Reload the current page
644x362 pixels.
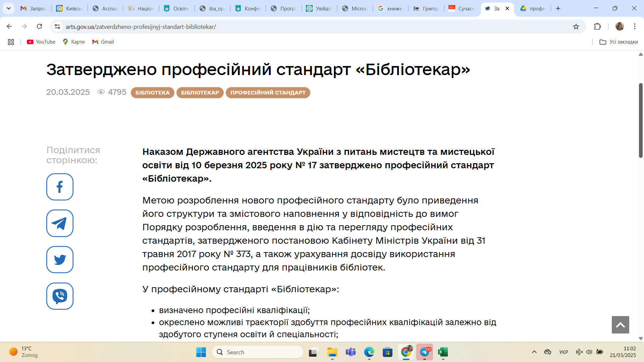(40, 26)
